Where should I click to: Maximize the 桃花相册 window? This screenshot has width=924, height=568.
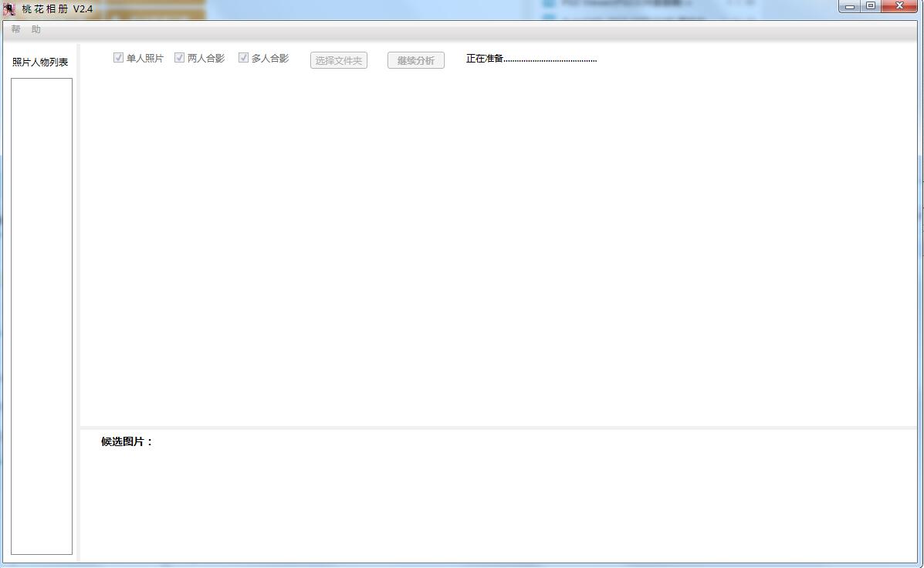tap(871, 6)
